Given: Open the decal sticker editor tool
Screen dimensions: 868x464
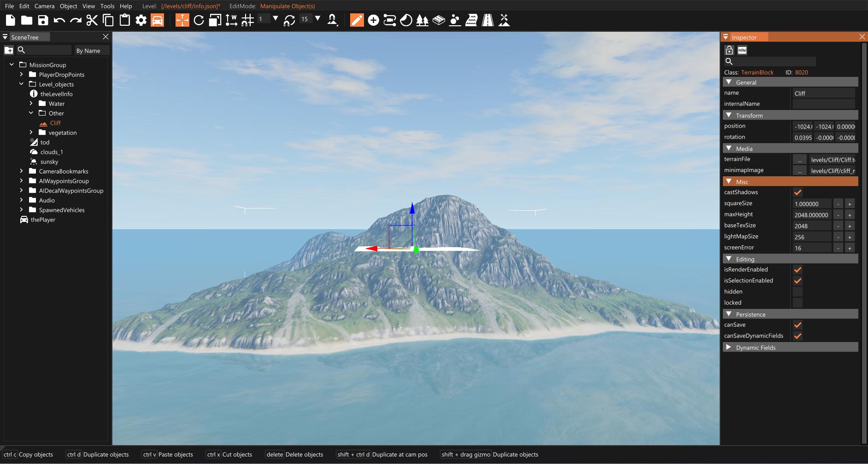Looking at the screenshot, I should 406,20.
